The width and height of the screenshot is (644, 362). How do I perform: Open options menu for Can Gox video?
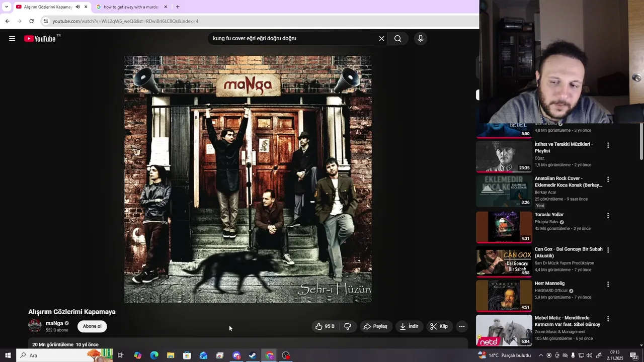click(x=608, y=250)
